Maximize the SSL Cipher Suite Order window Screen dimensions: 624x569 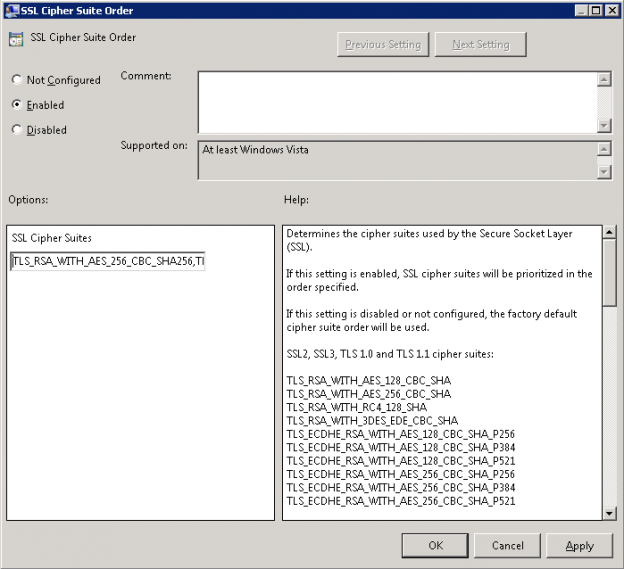(x=596, y=10)
